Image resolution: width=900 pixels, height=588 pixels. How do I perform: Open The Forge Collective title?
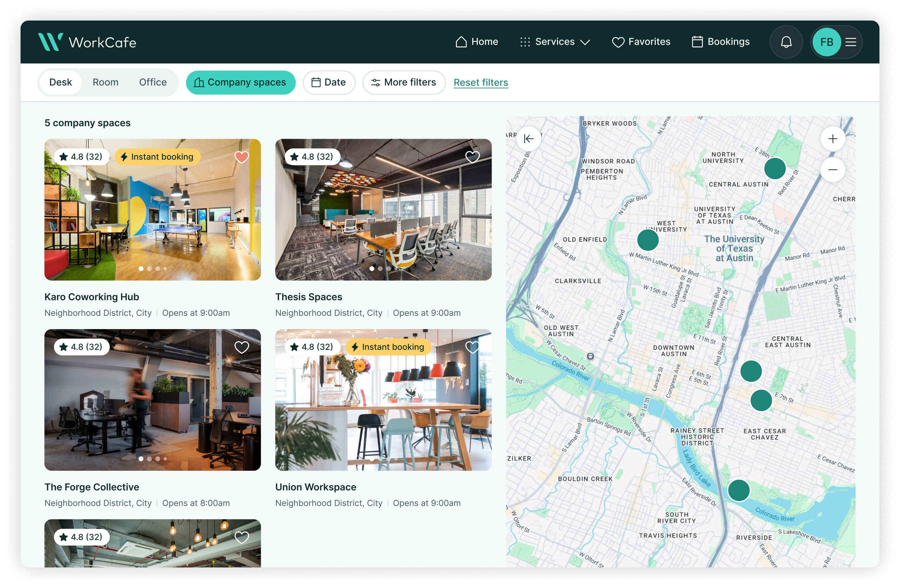(91, 487)
